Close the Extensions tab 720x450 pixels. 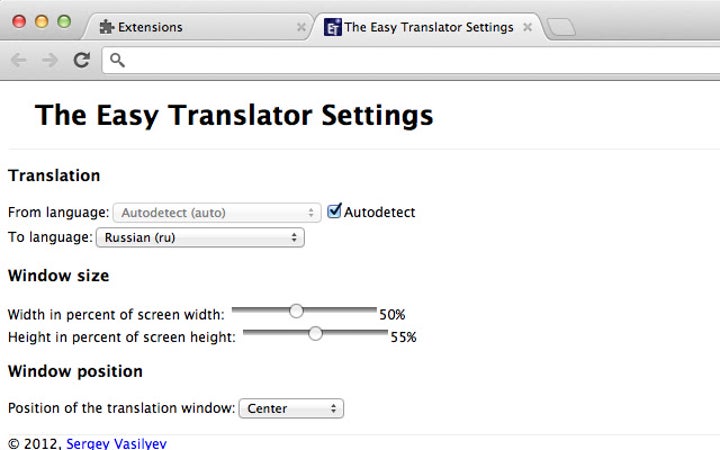click(301, 28)
